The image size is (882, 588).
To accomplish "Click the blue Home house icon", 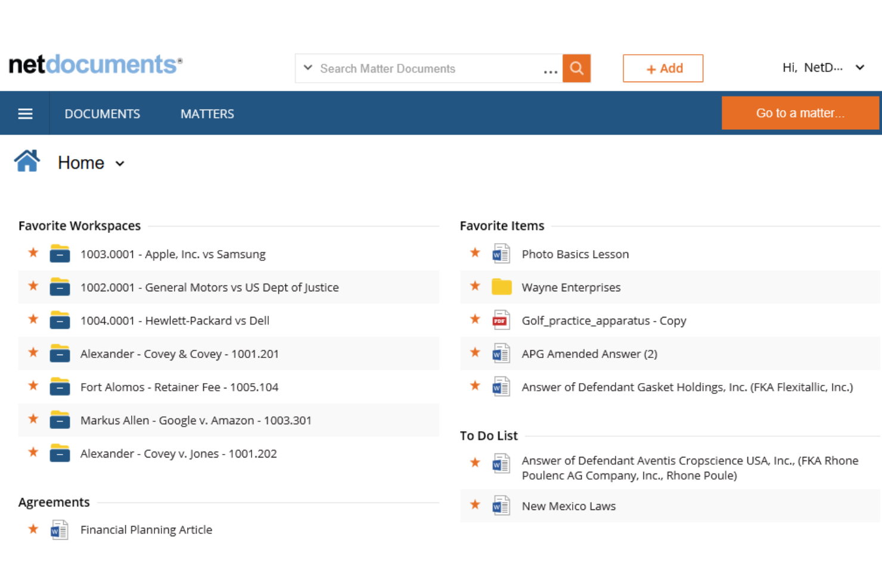I will [x=27, y=161].
